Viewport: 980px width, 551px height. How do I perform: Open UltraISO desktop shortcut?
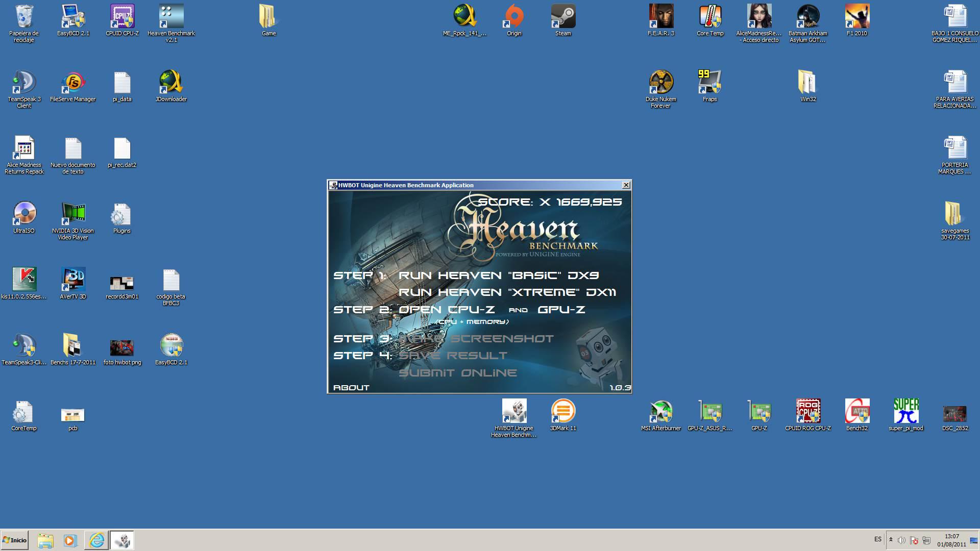pyautogui.click(x=24, y=218)
